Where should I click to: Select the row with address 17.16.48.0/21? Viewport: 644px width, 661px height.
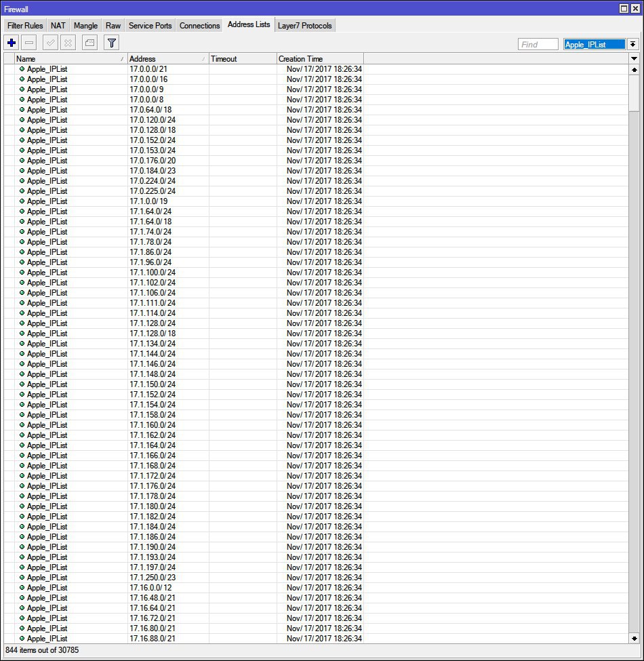pos(316,597)
